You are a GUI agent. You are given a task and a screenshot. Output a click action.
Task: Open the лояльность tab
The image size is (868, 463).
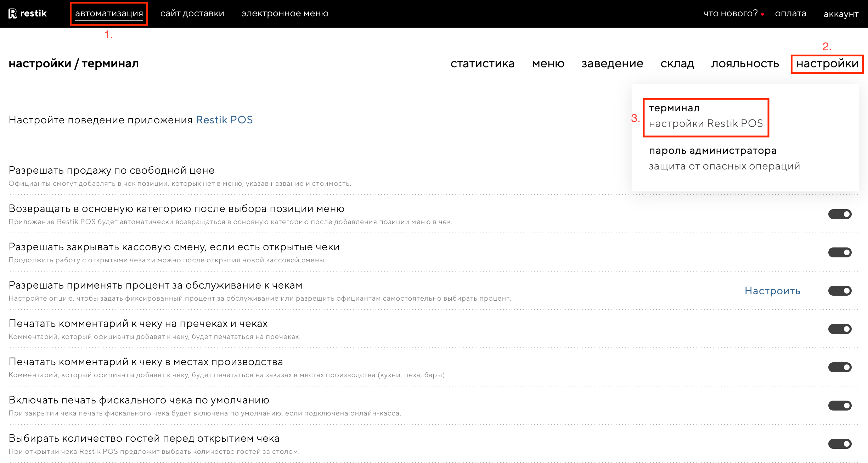[745, 63]
